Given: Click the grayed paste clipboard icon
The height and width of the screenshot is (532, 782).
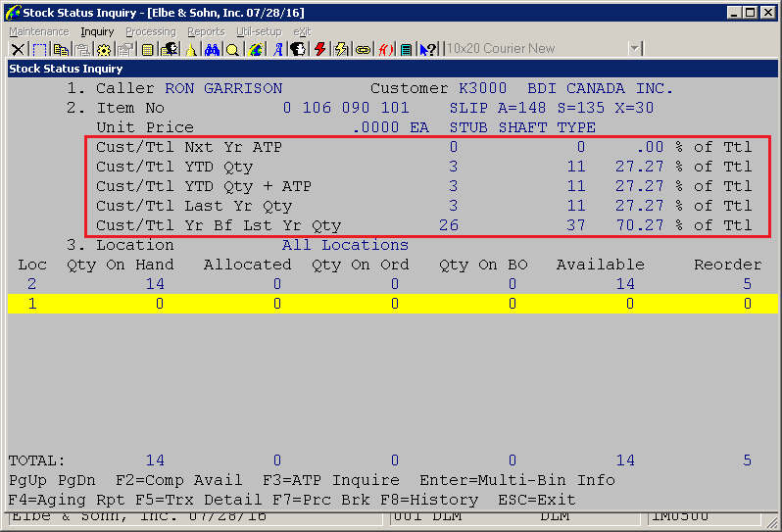Looking at the screenshot, I should point(82,49).
